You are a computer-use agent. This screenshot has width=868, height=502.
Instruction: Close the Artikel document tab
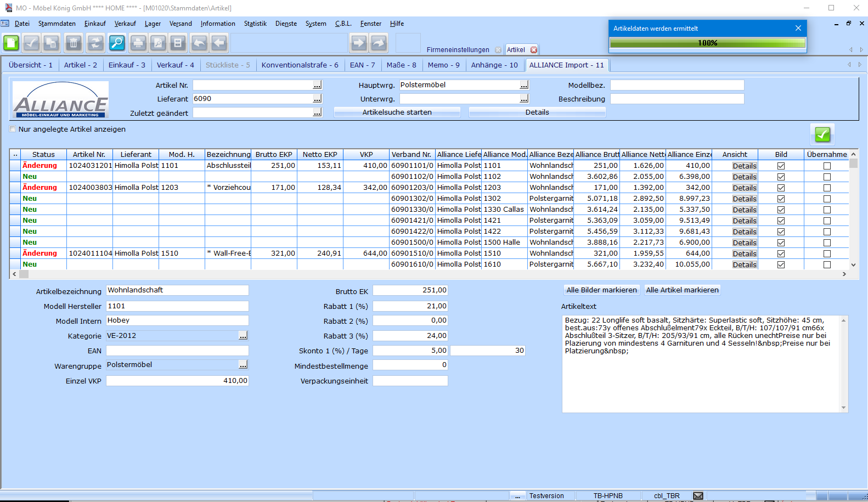click(534, 50)
